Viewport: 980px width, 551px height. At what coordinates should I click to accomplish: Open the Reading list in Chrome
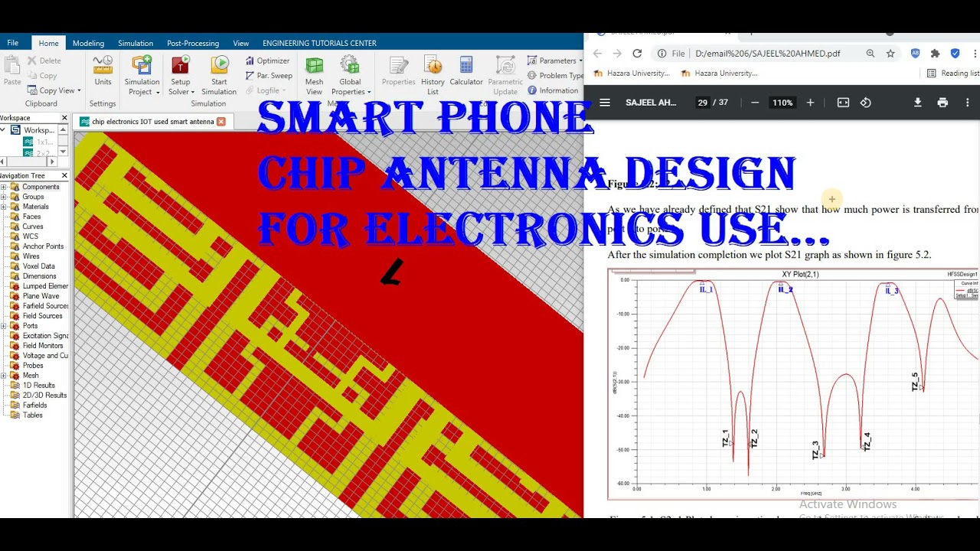pos(953,73)
